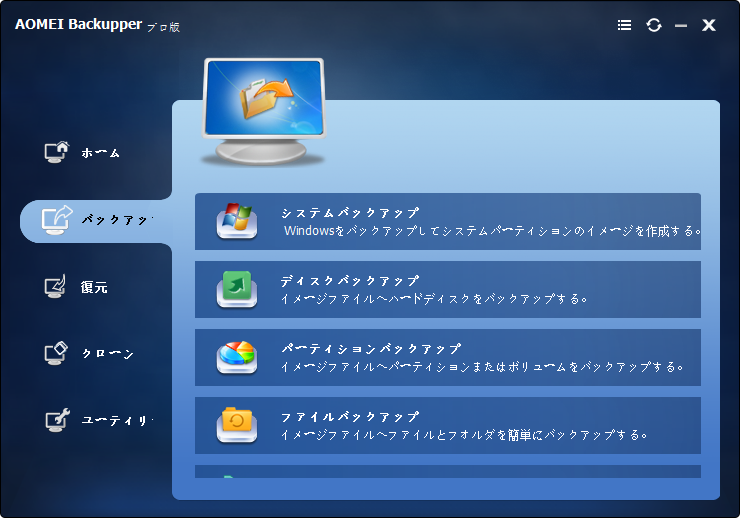Image resolution: width=740 pixels, height=518 pixels.
Task: Select the バックアップ tab label
Action: pyautogui.click(x=117, y=220)
